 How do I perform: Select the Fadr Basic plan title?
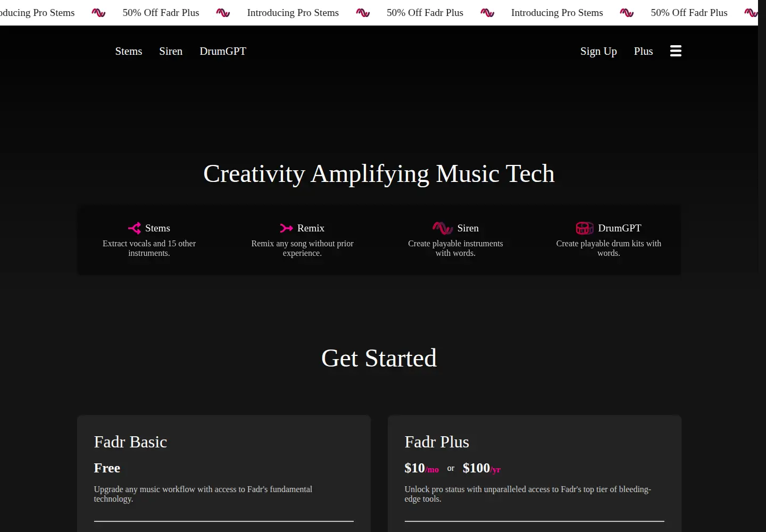130,442
